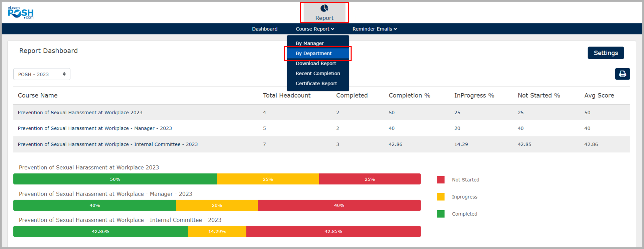Click the Report pie chart icon
644x249 pixels.
(x=324, y=8)
